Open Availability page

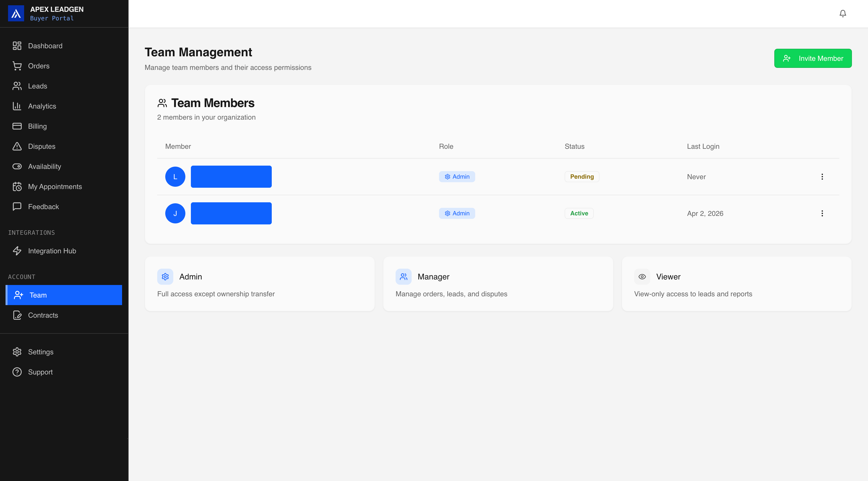[x=64, y=167]
